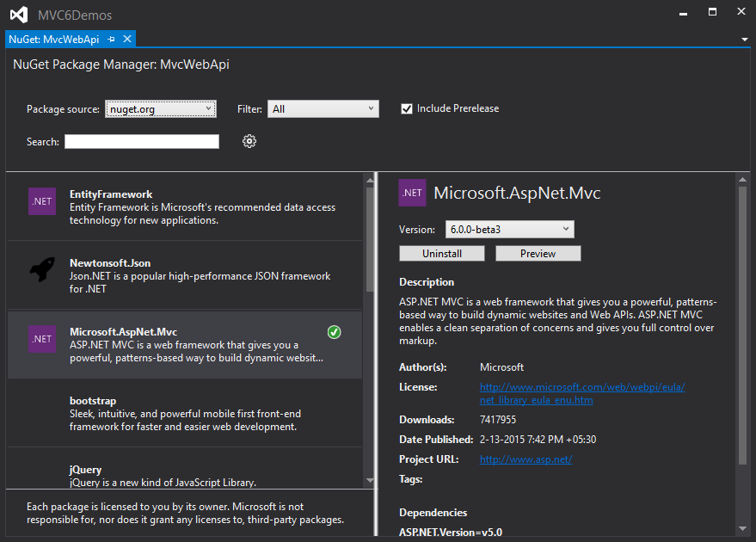Toggle the Include Prerelease checkbox
Image resolution: width=756 pixels, height=542 pixels.
407,108
